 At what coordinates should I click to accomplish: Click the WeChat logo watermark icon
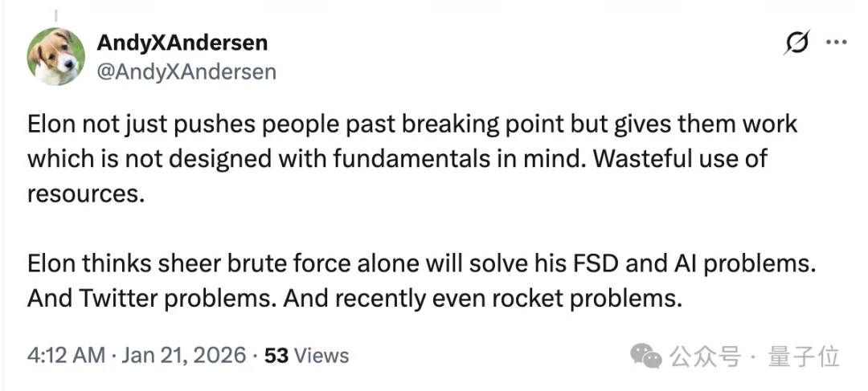(647, 355)
